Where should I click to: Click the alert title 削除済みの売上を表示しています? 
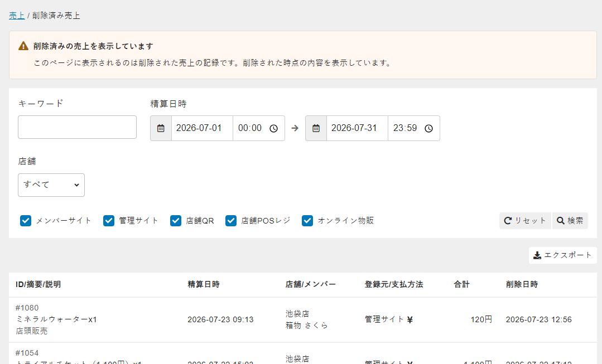[x=93, y=46]
